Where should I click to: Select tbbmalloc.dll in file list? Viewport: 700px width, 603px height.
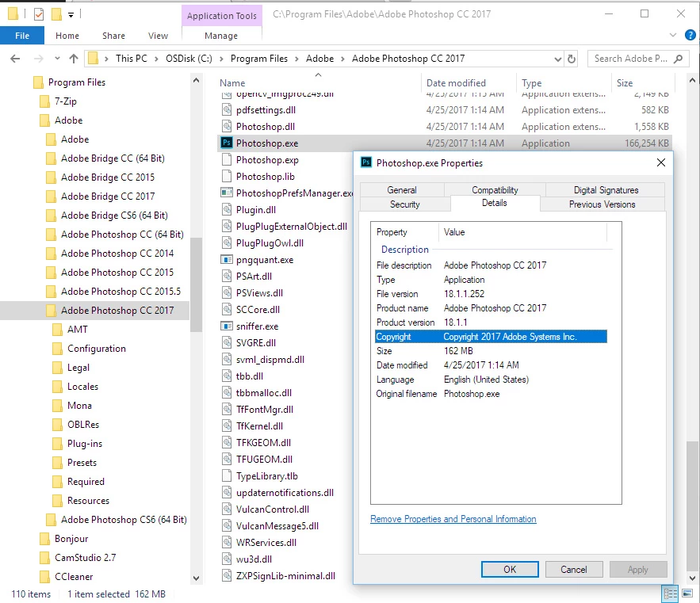(263, 393)
